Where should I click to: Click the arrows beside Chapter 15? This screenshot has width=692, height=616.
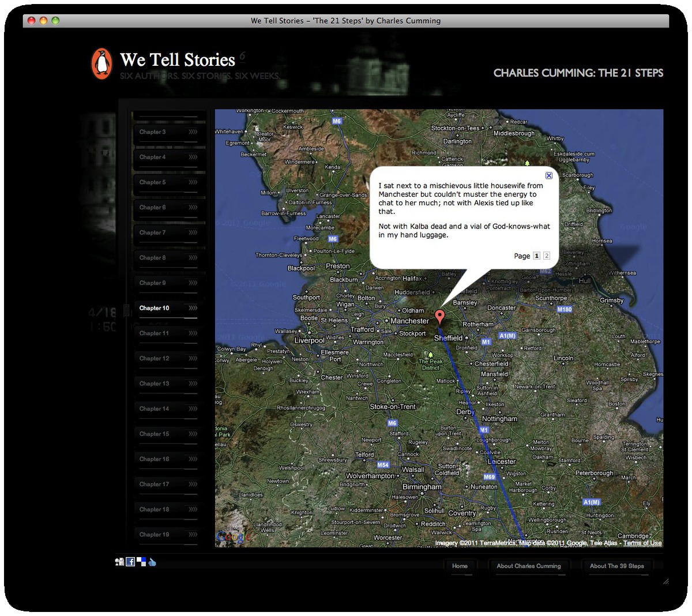point(193,434)
